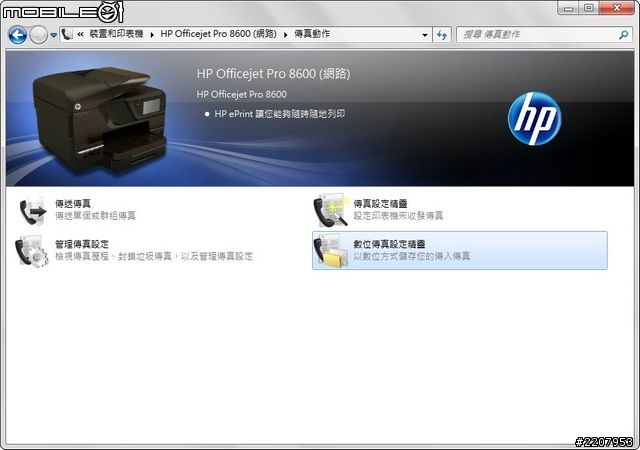Image resolution: width=640 pixels, height=450 pixels.
Task: Launch 傳真設定精靈
Action: tap(380, 203)
